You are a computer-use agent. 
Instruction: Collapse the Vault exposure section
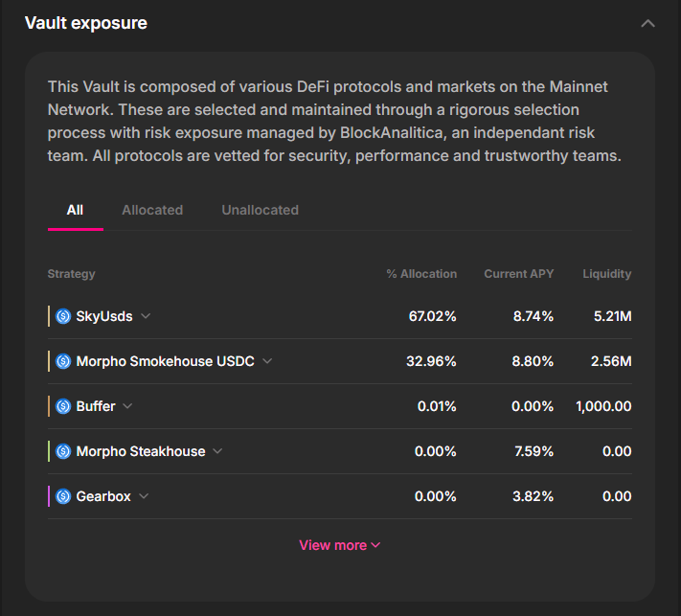coord(647,23)
